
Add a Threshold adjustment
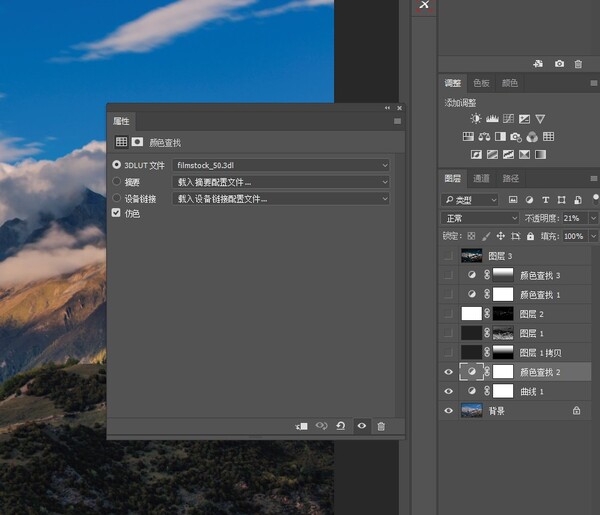(508, 155)
